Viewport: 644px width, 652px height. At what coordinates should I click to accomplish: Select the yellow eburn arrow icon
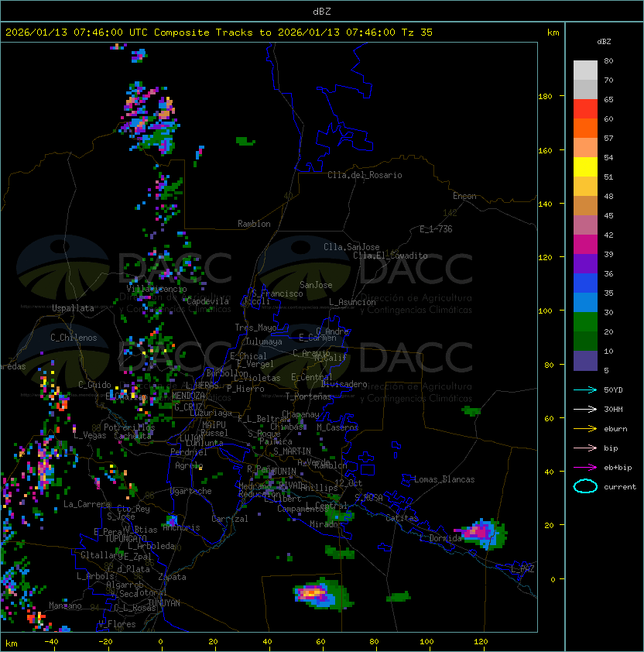585,429
